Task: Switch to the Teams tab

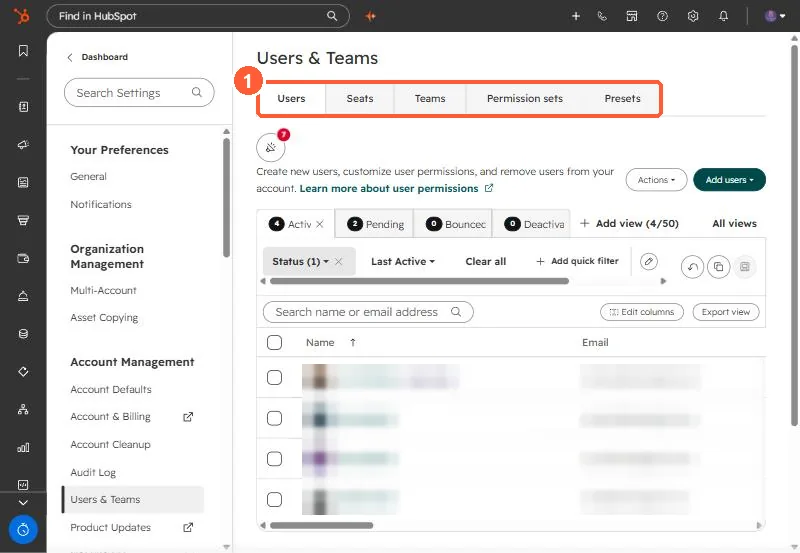Action: tap(430, 98)
